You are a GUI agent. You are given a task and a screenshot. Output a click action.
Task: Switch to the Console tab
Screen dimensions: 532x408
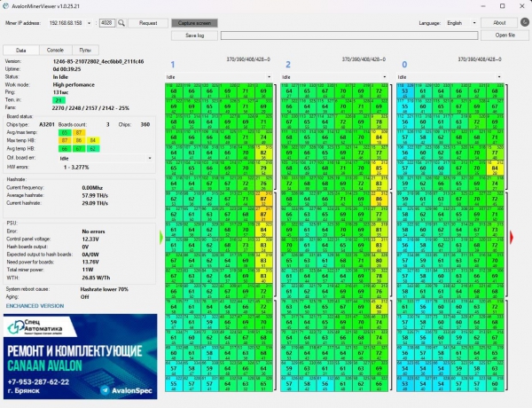coord(54,51)
